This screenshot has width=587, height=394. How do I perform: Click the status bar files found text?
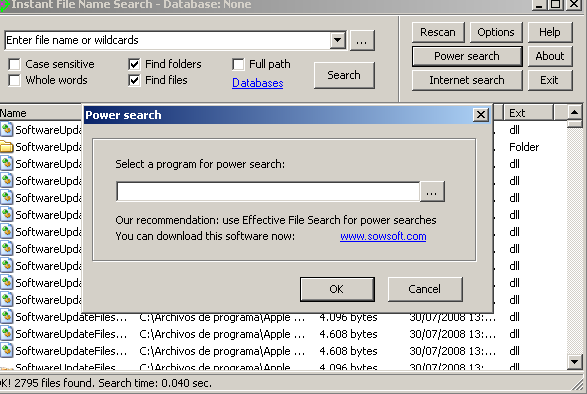105,383
